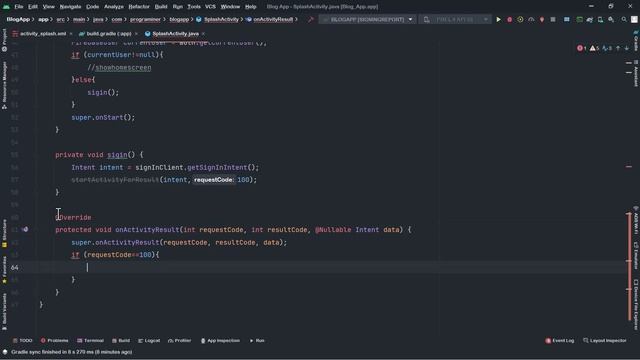Viewport: 640px width, 360px height.
Task: Open the Problems tool window
Action: point(55,340)
